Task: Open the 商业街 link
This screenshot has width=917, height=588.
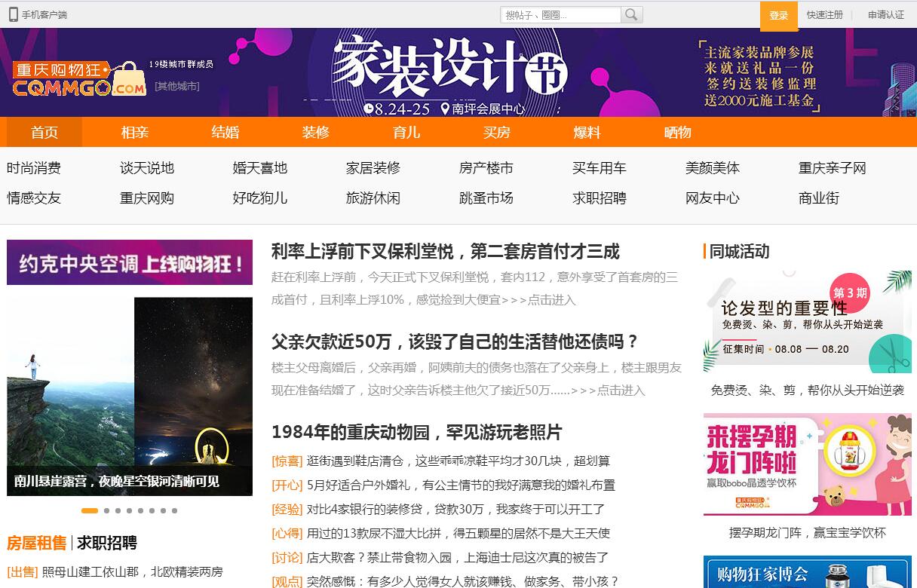Action: click(x=819, y=198)
